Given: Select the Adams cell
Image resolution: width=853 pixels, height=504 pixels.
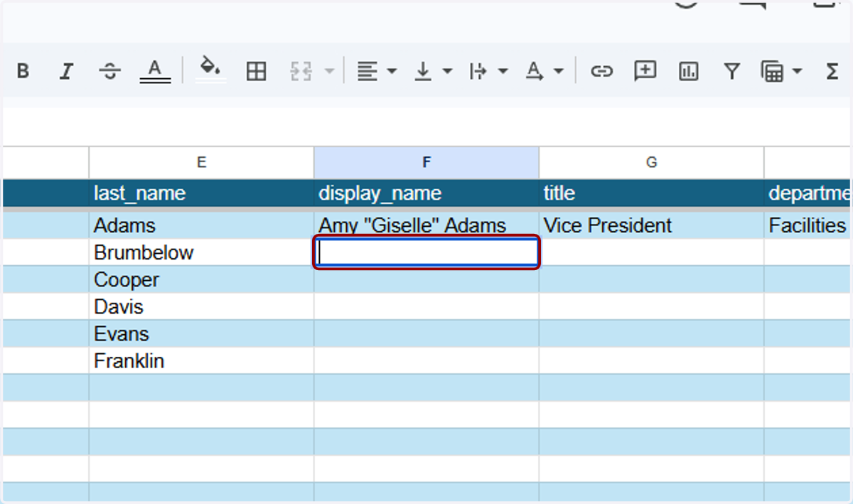Looking at the screenshot, I should (201, 225).
